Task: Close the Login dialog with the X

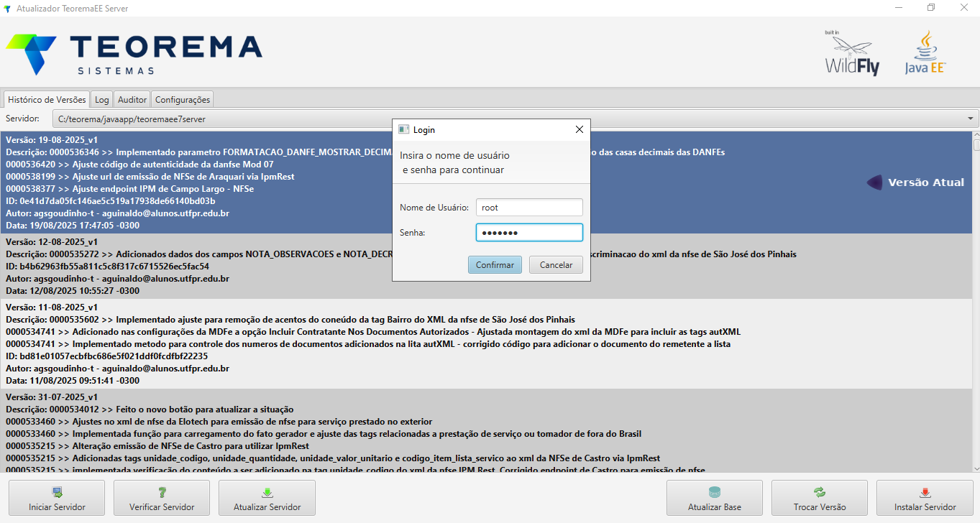Action: point(580,130)
